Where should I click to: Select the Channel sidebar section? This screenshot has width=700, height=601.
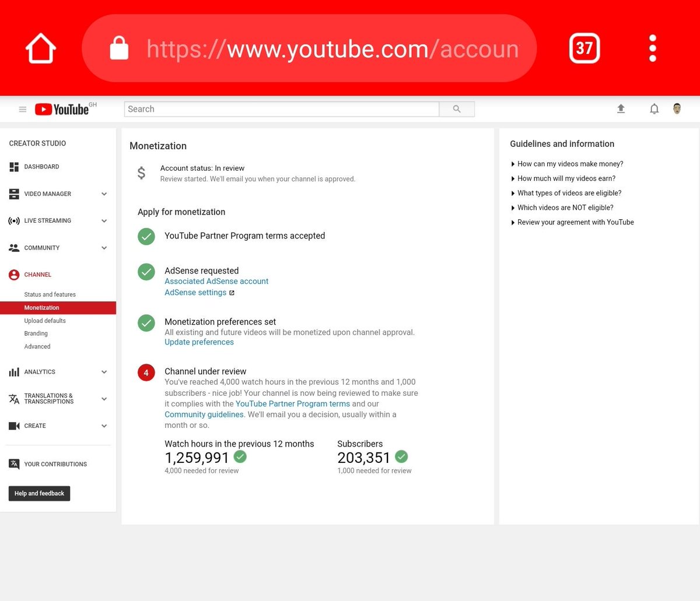[38, 275]
